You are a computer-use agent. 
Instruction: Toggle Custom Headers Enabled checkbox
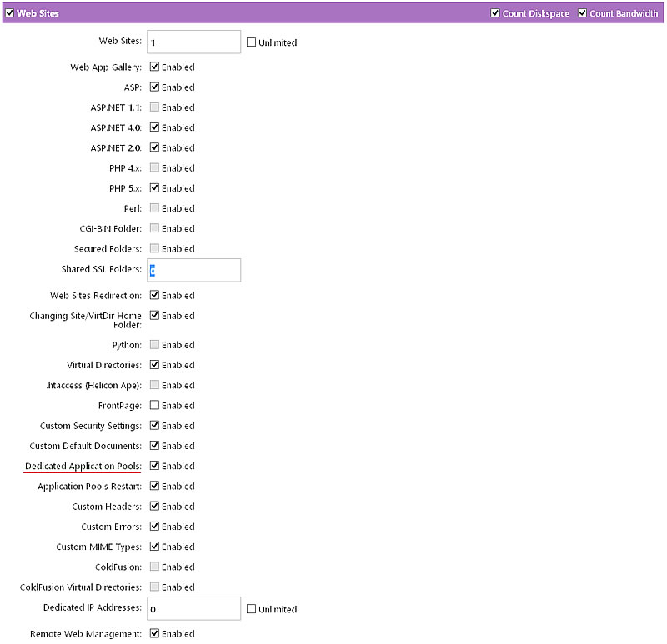(x=154, y=506)
